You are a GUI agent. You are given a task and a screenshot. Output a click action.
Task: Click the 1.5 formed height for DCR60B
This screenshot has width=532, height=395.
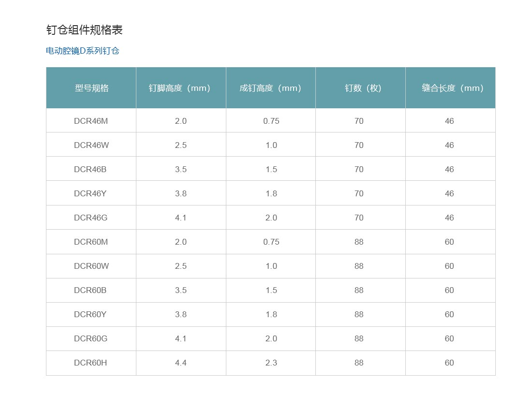271,290
